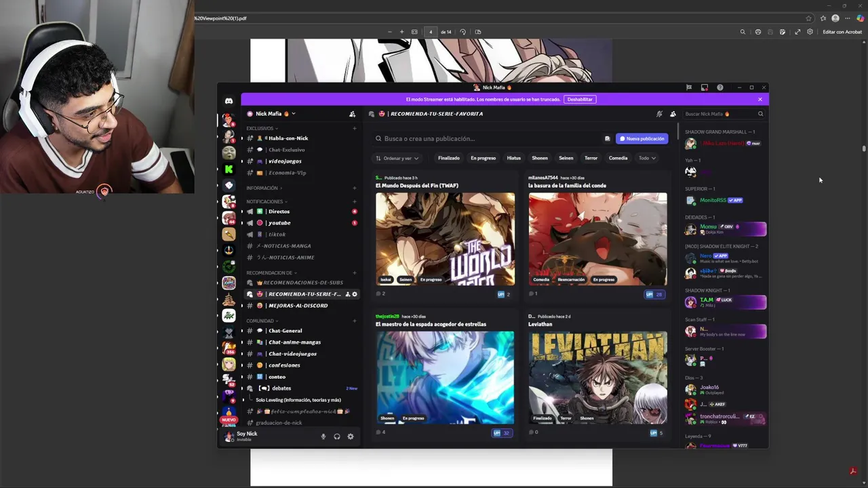Open user settings gear beside headphones
The image size is (868, 488).
(351, 436)
